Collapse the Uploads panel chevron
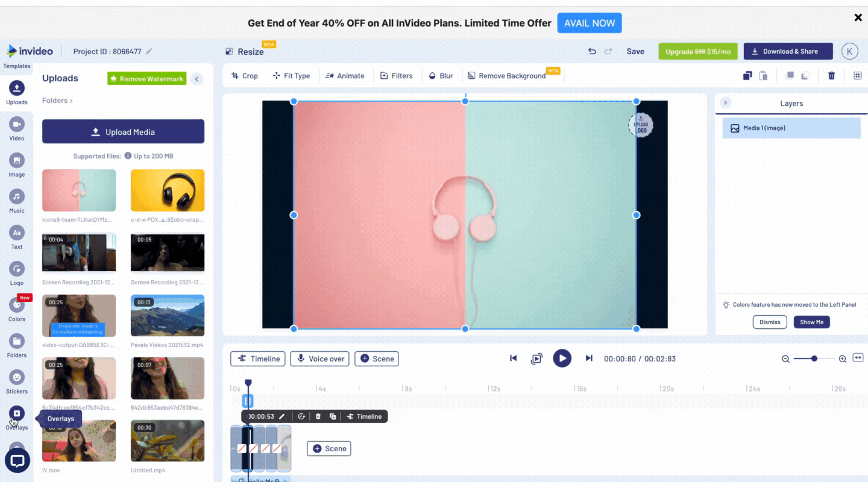This screenshot has height=488, width=868. [197, 79]
